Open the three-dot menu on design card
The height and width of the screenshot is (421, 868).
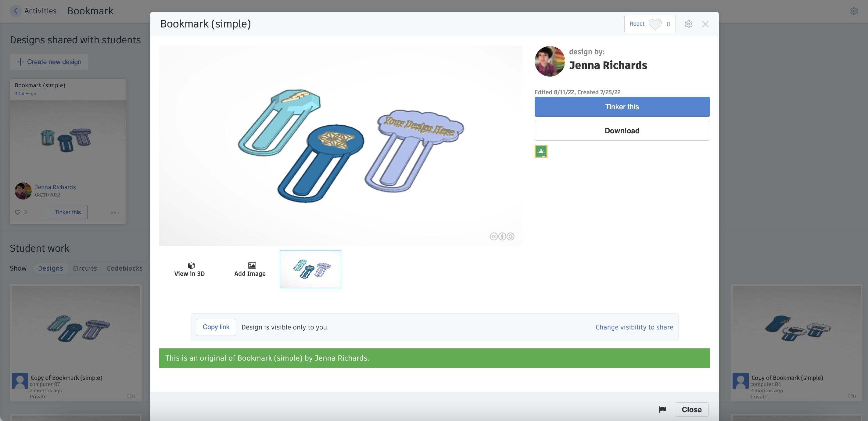(115, 212)
